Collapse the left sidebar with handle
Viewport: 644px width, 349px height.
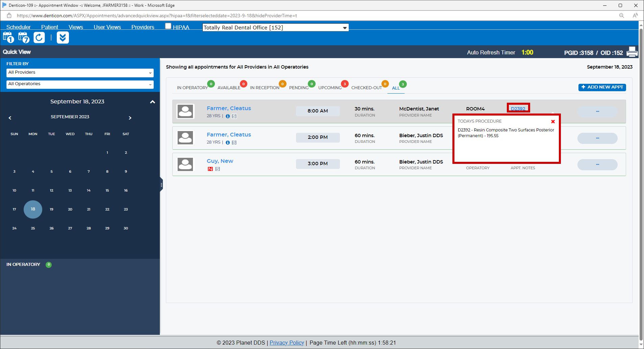[x=162, y=185]
